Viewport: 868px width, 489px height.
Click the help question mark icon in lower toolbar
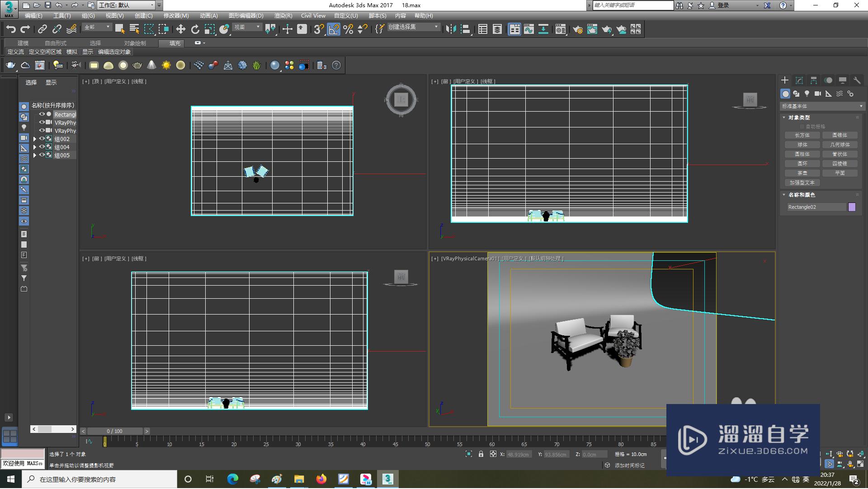point(336,65)
